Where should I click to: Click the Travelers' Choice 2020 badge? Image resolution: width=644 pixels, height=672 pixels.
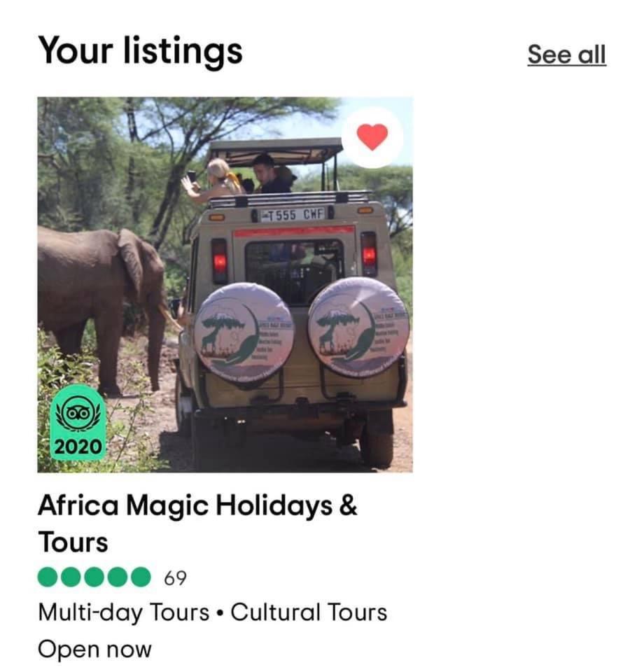point(78,422)
